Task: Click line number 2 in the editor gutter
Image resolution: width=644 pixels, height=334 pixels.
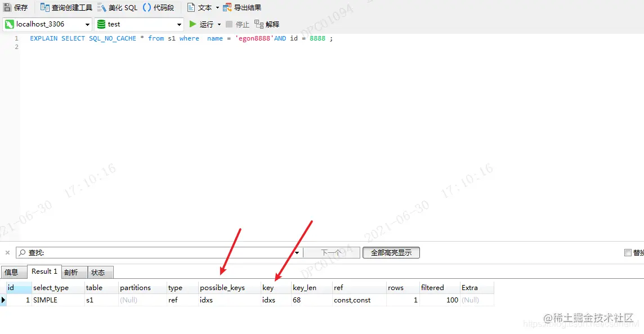Action: (x=16, y=47)
